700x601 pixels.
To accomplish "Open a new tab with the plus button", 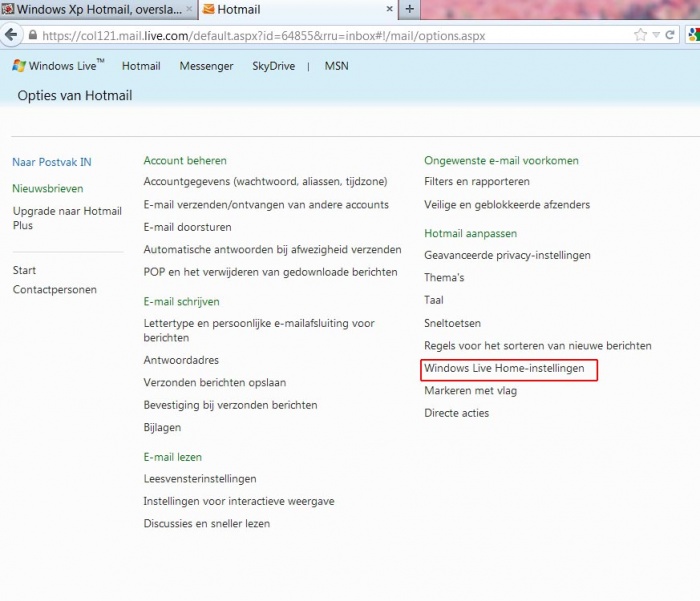I will tap(409, 9).
